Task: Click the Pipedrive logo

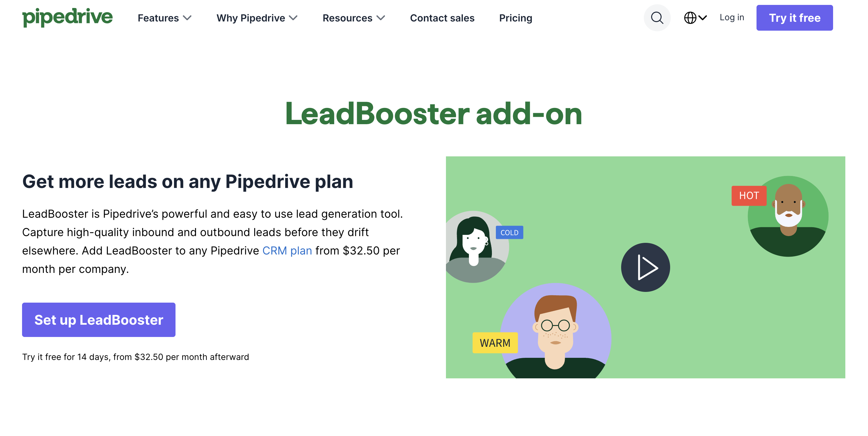Action: point(67,17)
